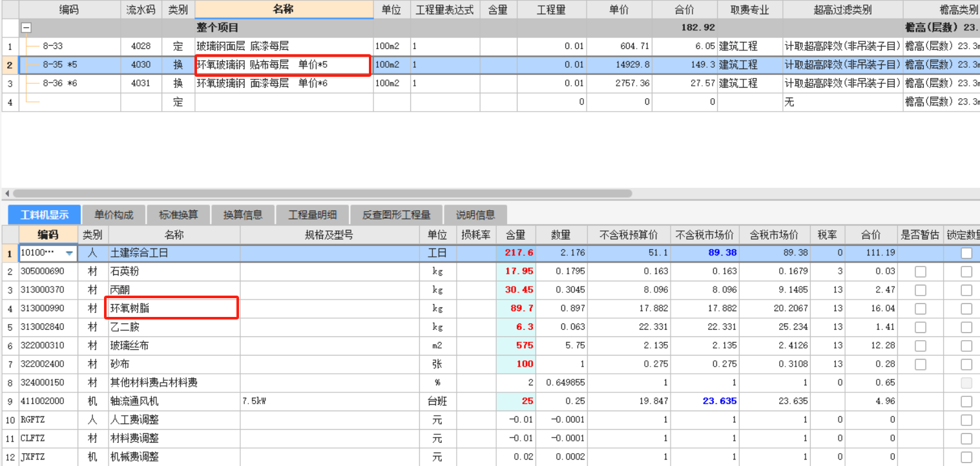
Task: Click the 损耗率 column header
Action: [x=476, y=235]
